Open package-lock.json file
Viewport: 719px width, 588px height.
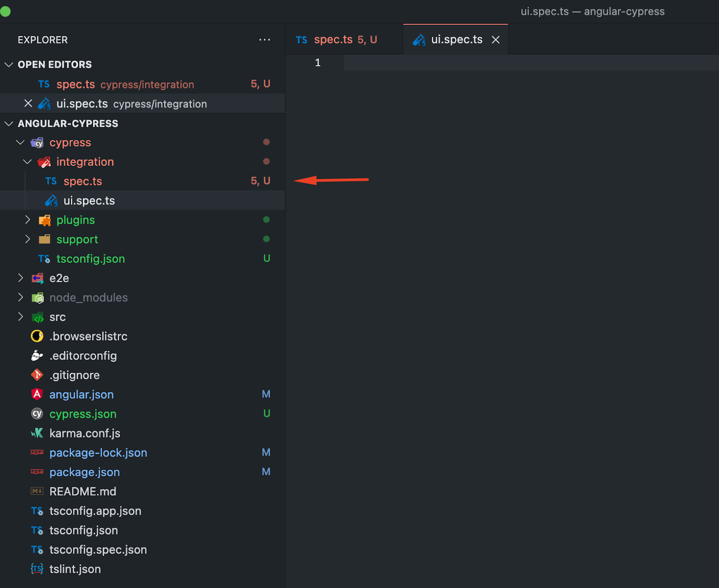[142, 452]
